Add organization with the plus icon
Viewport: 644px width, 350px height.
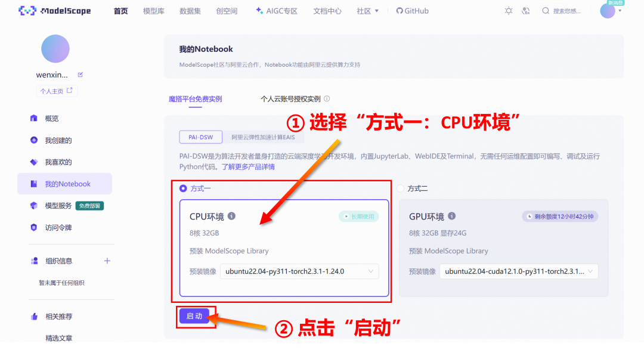(107, 261)
